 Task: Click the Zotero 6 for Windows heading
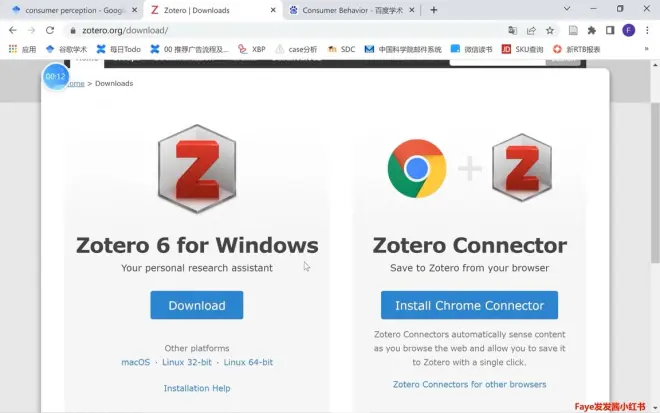[x=197, y=245]
